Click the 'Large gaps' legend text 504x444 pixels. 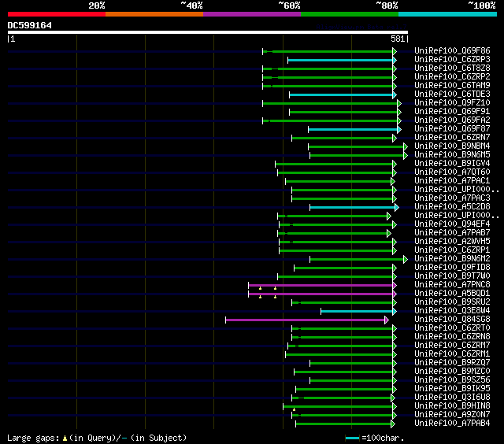(x=33, y=438)
